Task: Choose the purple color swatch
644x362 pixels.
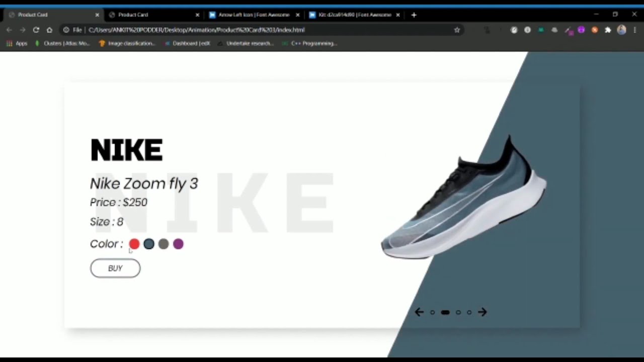Action: 178,244
